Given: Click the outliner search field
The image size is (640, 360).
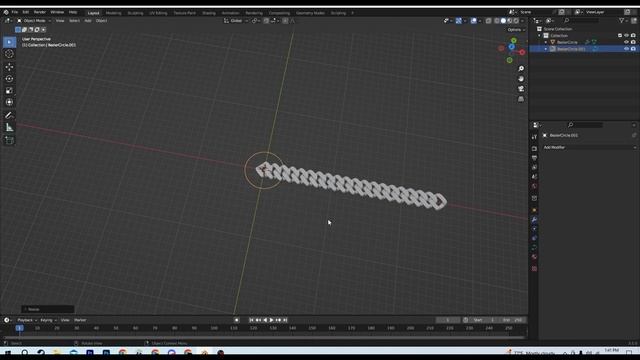Looking at the screenshot, I should click(x=582, y=21).
